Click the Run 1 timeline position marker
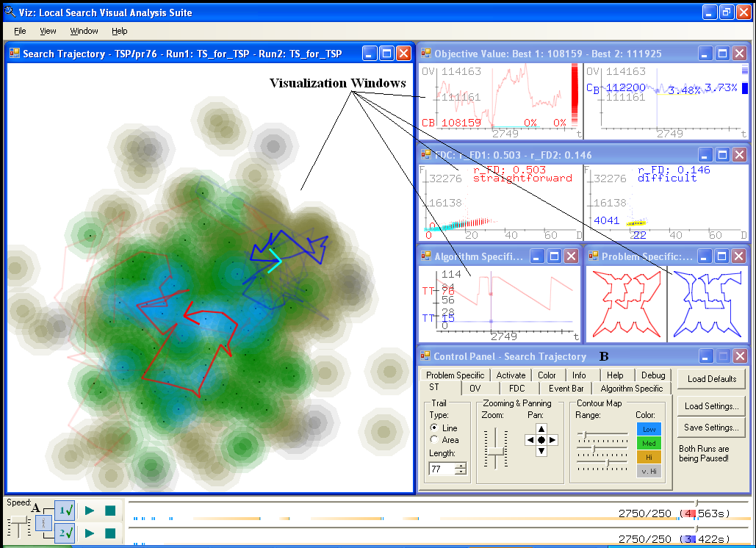This screenshot has height=548, width=756. [696, 502]
